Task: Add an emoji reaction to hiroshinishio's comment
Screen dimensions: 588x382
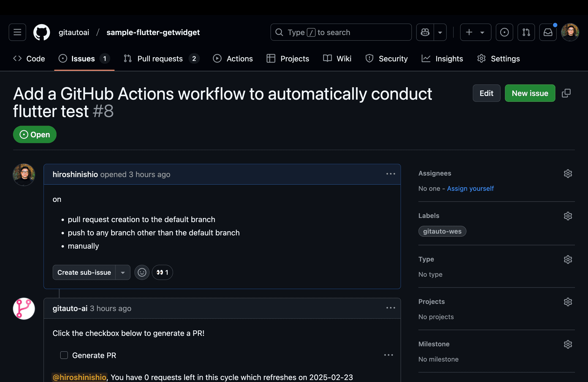Action: pos(142,272)
